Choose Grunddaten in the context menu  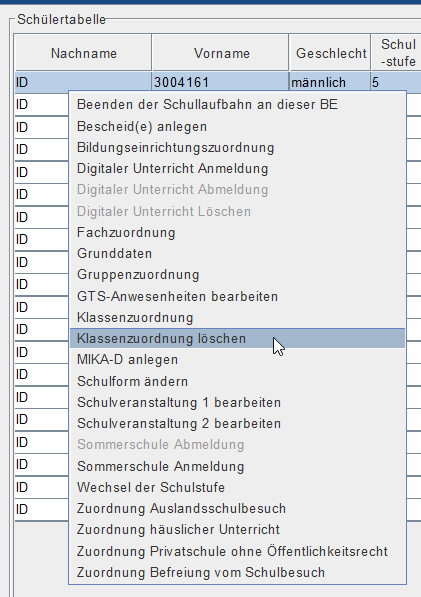click(x=237, y=254)
